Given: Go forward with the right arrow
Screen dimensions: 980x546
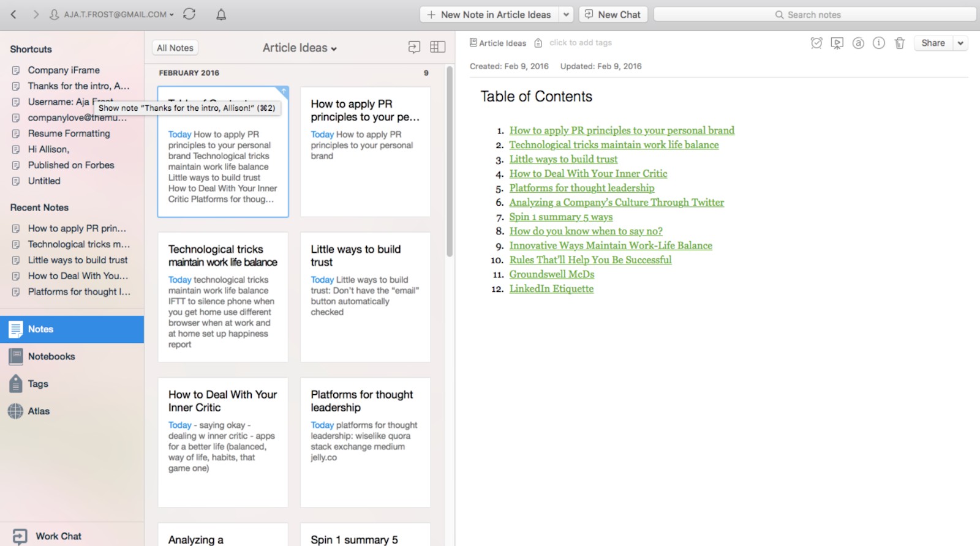Looking at the screenshot, I should pyautogui.click(x=36, y=14).
